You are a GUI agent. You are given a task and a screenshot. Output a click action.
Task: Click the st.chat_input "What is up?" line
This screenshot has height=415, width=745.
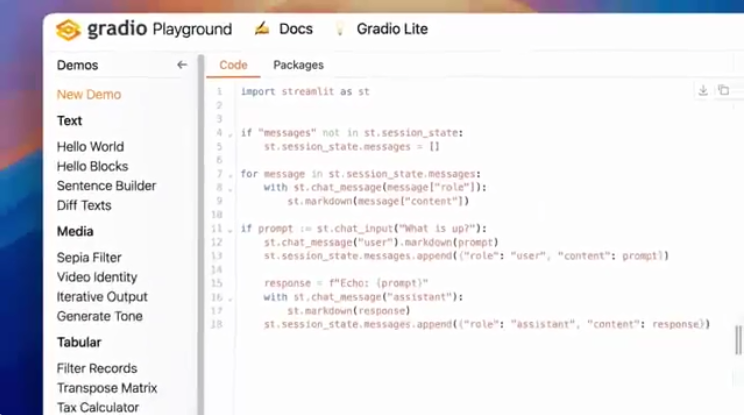(x=363, y=229)
